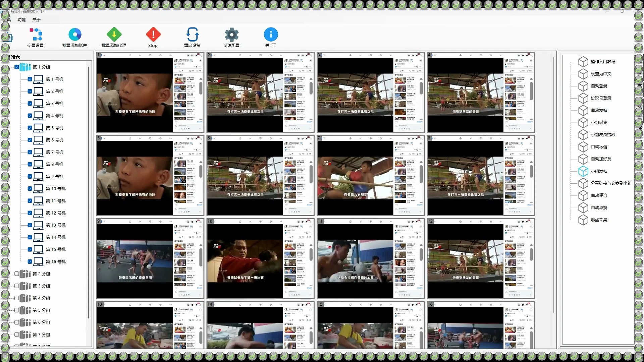Run the 自动登录 script item
Image resolution: width=644 pixels, height=362 pixels.
(x=599, y=86)
